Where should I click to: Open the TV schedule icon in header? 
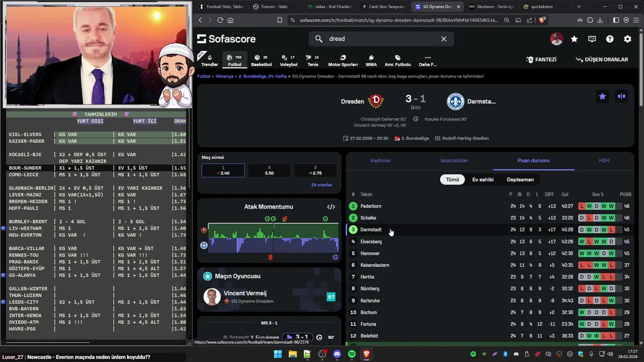[592, 39]
